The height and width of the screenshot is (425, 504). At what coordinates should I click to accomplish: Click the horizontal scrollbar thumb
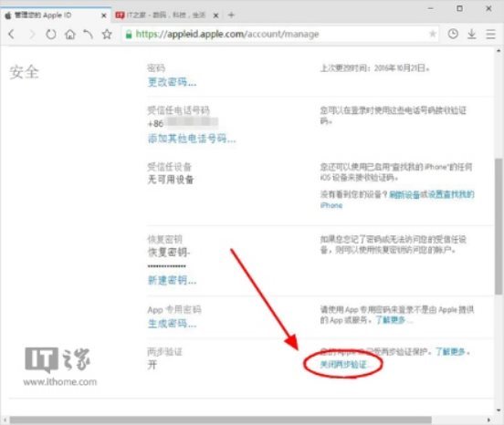pos(221,420)
